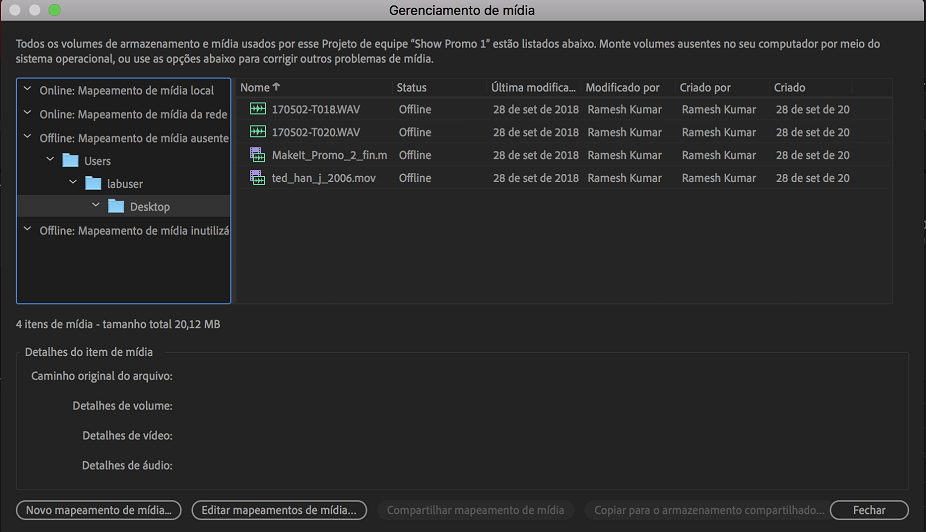926x532 pixels.
Task: Click the audio icon of 170502-T018.WAV
Action: pyautogui.click(x=257, y=109)
